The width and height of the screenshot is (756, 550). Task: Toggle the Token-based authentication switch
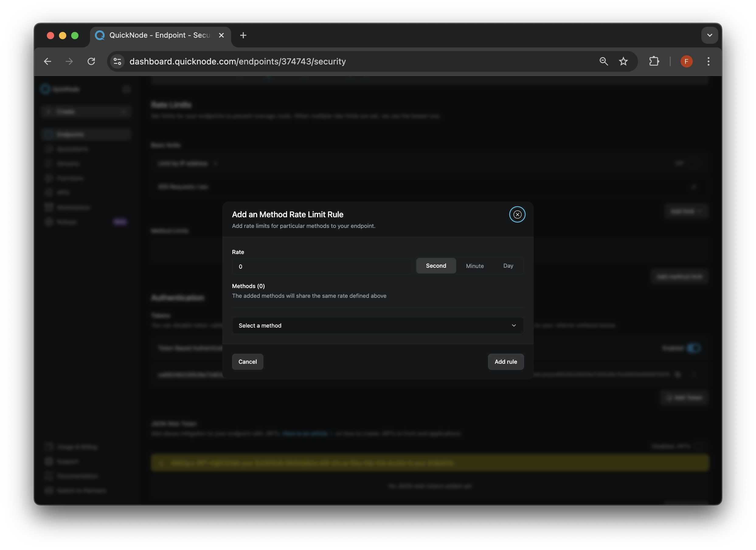(694, 348)
